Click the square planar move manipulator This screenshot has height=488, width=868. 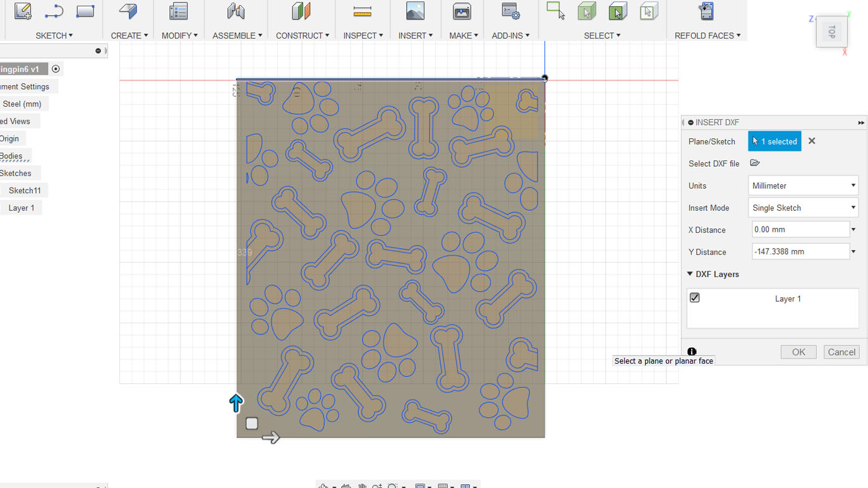251,423
